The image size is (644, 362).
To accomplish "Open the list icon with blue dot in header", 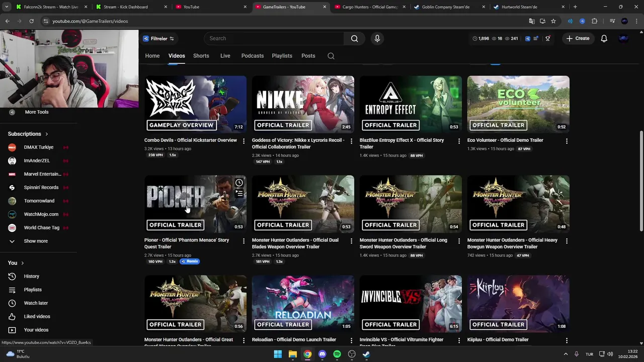I will click(536, 38).
